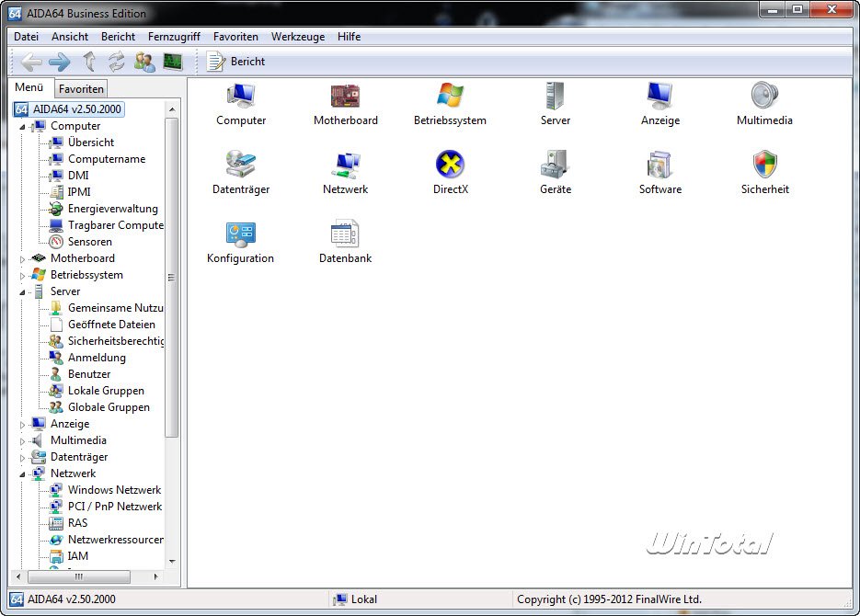Open the Hilfe menu
This screenshot has width=860, height=616.
tap(349, 37)
